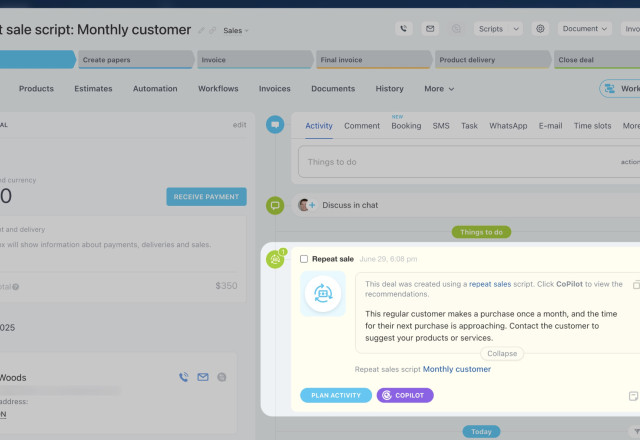Click the phone call icon in top toolbar
The width and height of the screenshot is (640, 440).
point(403,29)
